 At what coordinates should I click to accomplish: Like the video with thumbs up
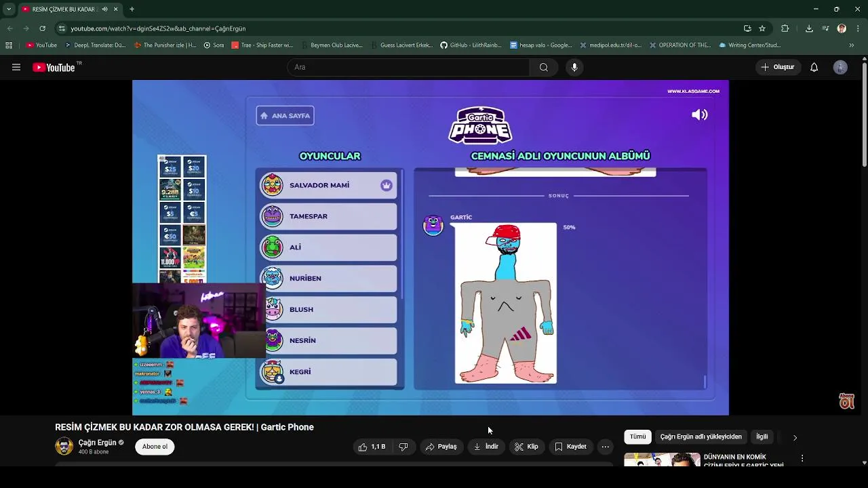tap(363, 447)
